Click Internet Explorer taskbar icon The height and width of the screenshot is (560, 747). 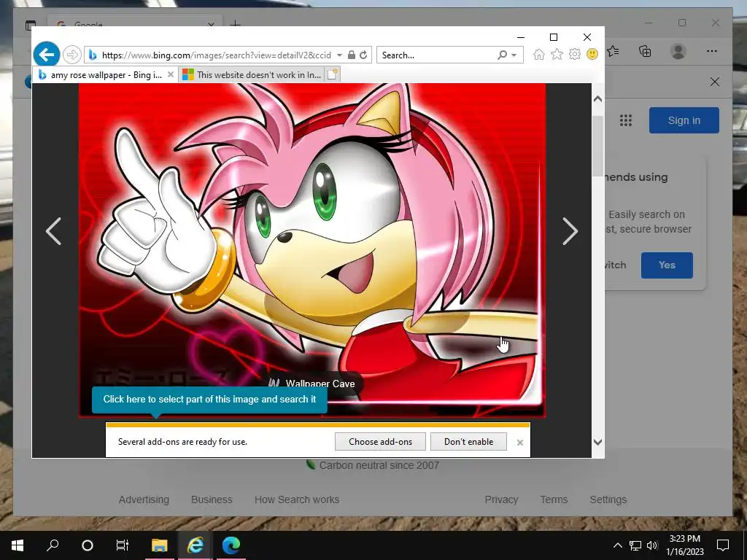[x=195, y=545]
